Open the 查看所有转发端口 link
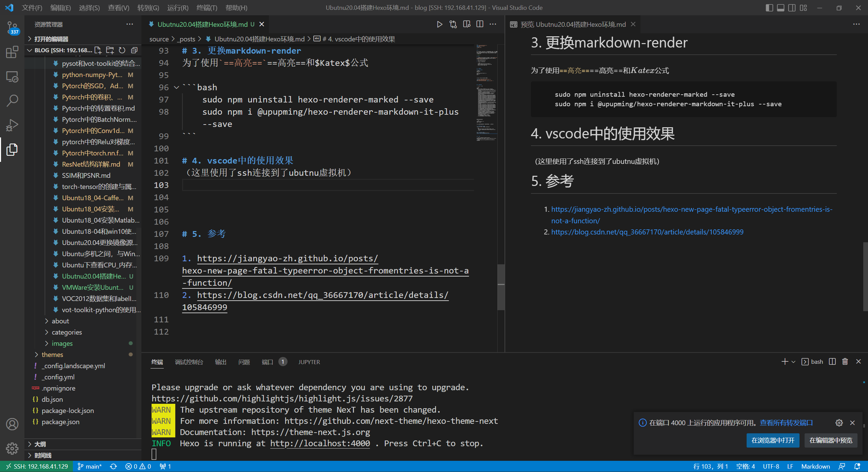 [x=786, y=423]
